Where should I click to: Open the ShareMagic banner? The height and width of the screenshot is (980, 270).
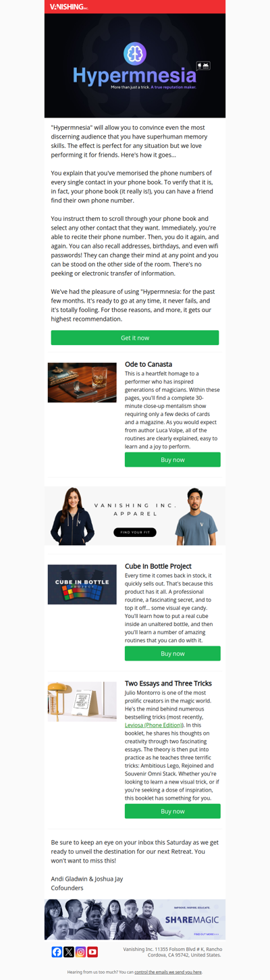point(135,919)
